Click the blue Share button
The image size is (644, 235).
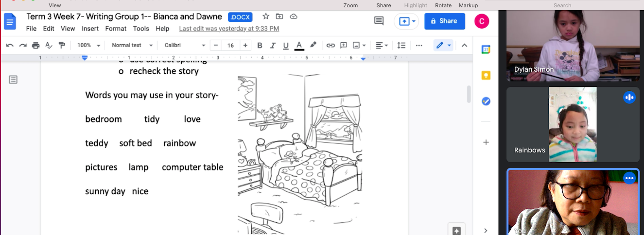(445, 21)
